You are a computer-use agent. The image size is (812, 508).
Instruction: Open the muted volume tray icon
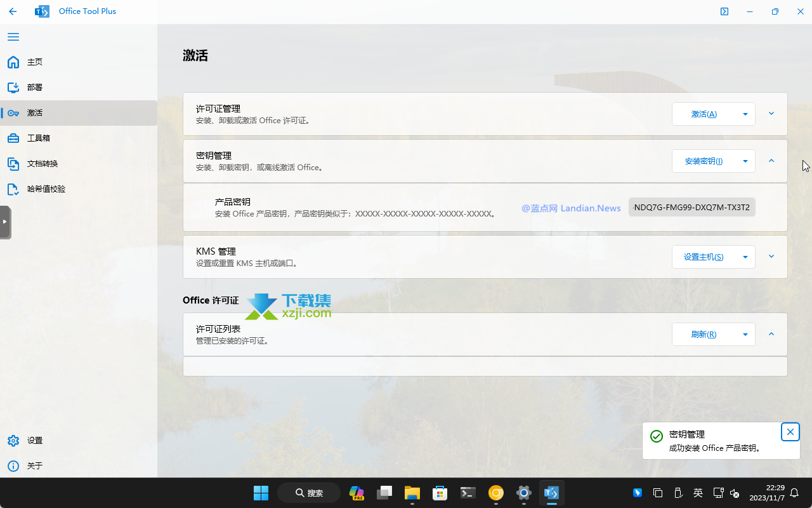pos(735,493)
